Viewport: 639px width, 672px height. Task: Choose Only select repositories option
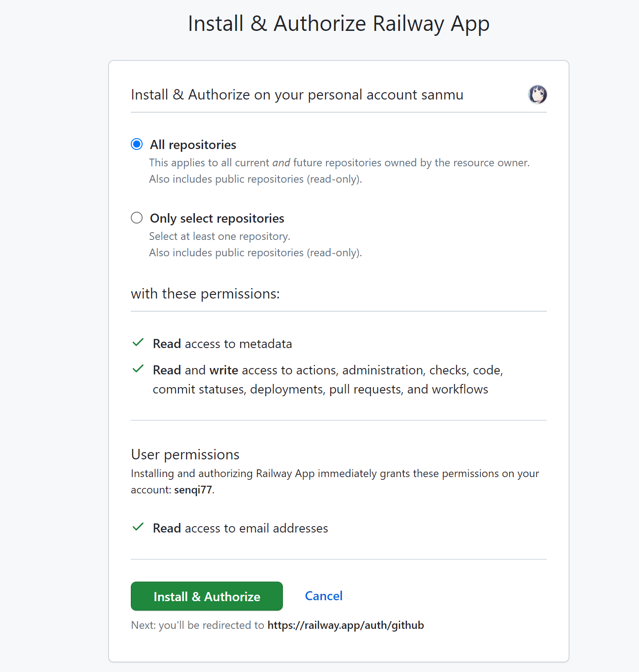(137, 218)
